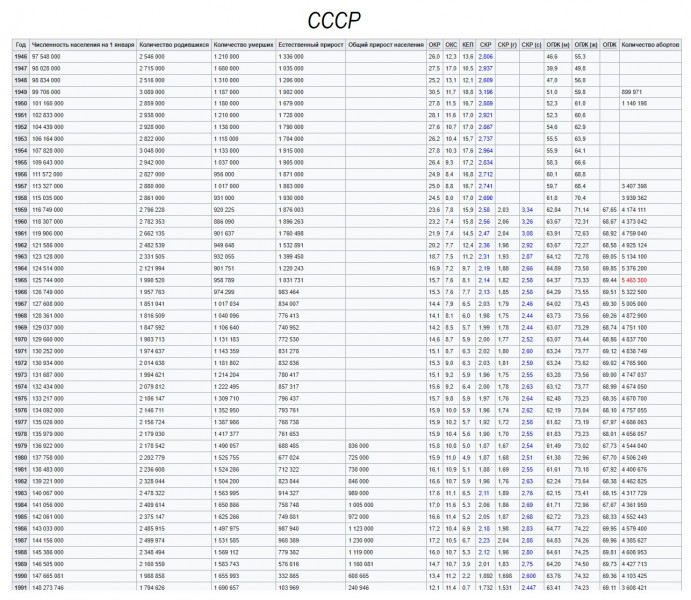Click the Естественный прирост header
The width and height of the screenshot is (691, 600).
click(311, 45)
